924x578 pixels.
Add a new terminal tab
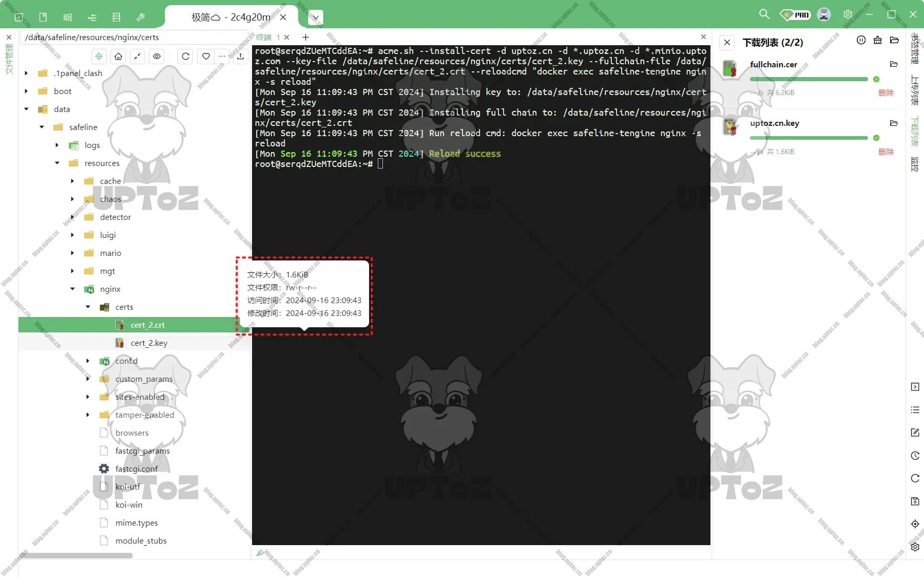pyautogui.click(x=305, y=37)
